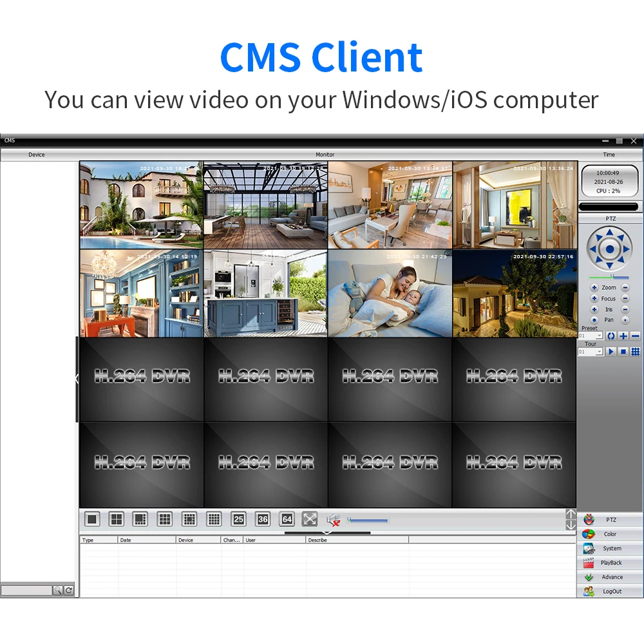Adjust the PTZ speed slider
The height and width of the screenshot is (644, 644).
tap(609, 277)
